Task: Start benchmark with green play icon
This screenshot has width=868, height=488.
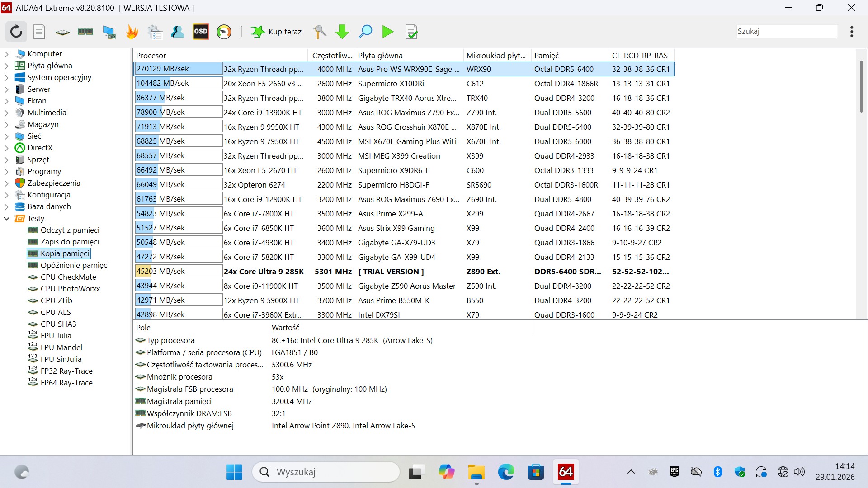Action: point(387,32)
